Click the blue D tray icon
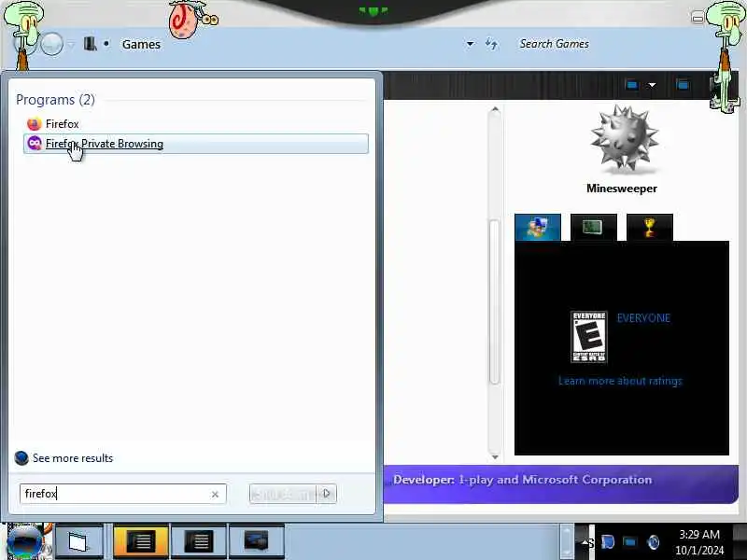Viewport: 747px width, 560px height. pyautogui.click(x=608, y=542)
